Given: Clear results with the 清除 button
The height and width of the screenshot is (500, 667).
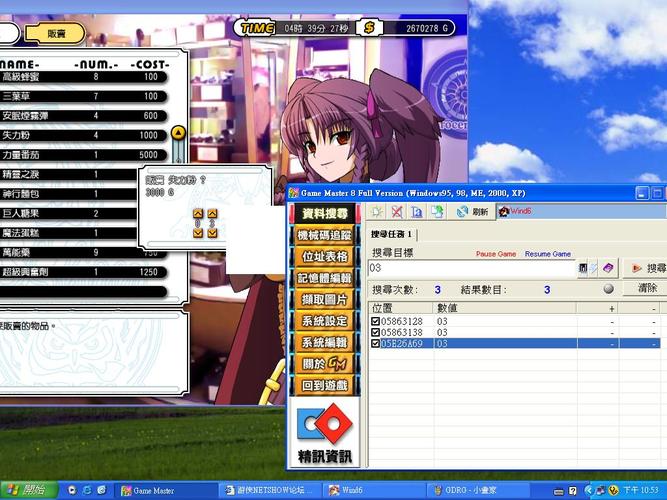Looking at the screenshot, I should click(x=645, y=289).
